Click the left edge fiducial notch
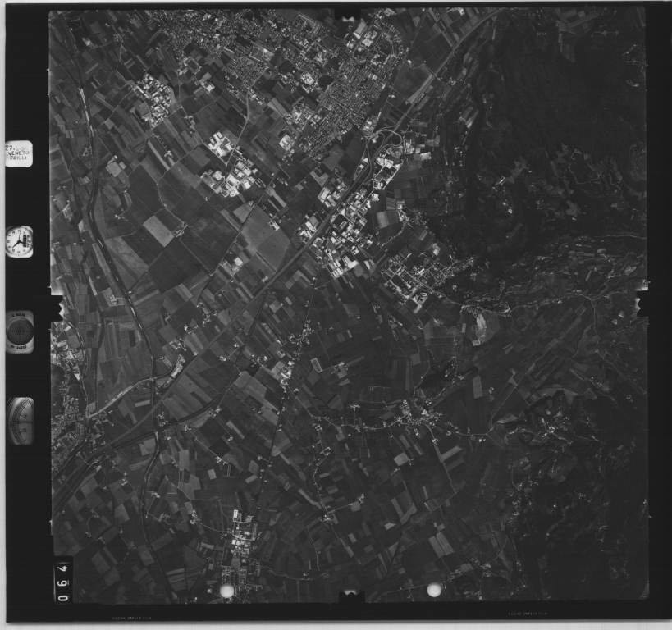Viewport: 672px width, 630px height. [x=57, y=308]
